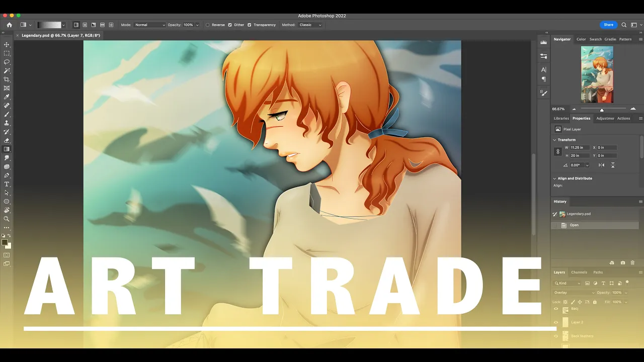Click the Home icon in options bar
Viewport: 644px width, 362px height.
coord(9,25)
